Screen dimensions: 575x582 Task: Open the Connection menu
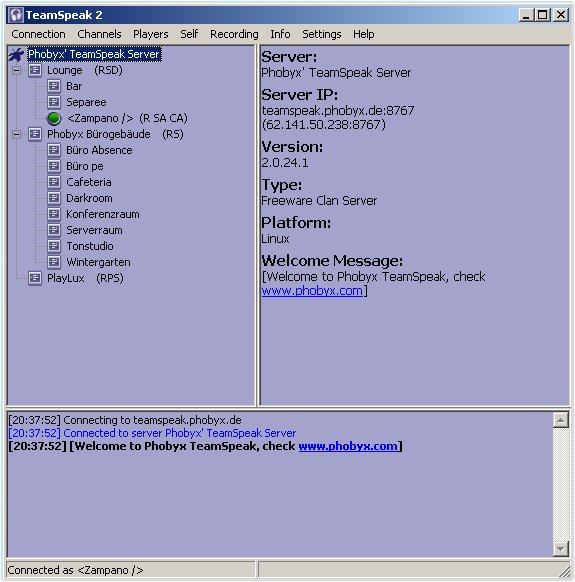[38, 34]
